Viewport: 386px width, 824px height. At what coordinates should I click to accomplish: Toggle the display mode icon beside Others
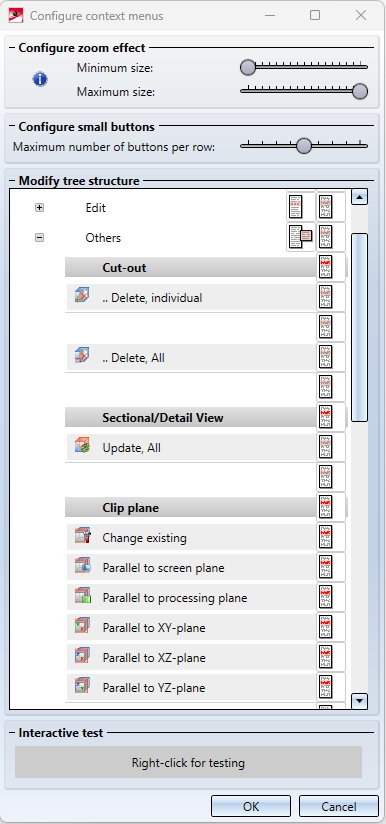tap(301, 238)
